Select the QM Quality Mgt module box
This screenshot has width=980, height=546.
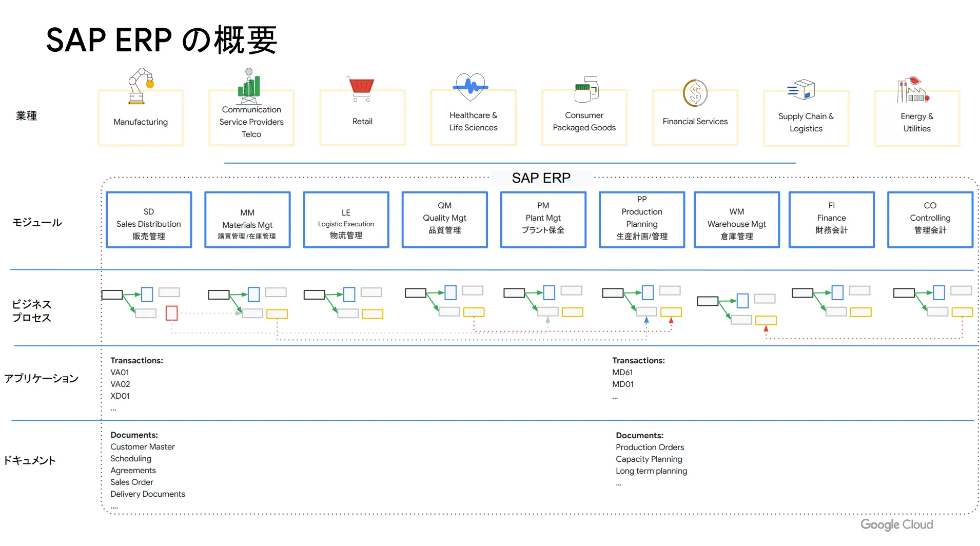coord(445,220)
